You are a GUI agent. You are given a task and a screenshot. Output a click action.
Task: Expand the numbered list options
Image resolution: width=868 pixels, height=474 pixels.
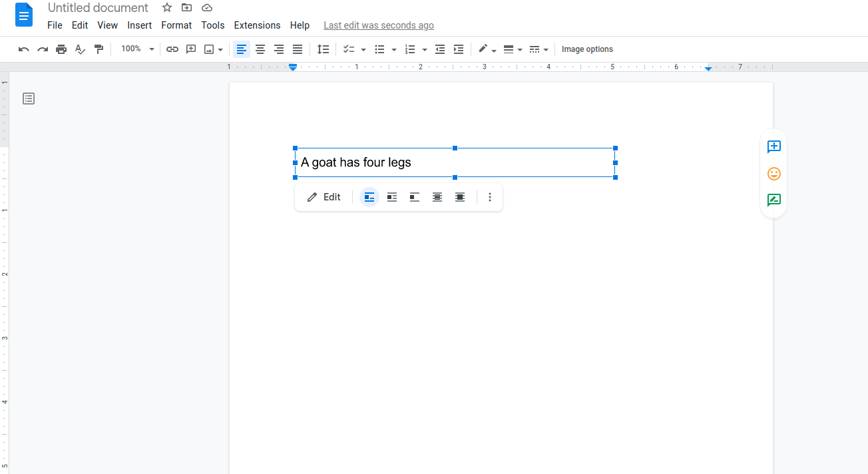425,49
